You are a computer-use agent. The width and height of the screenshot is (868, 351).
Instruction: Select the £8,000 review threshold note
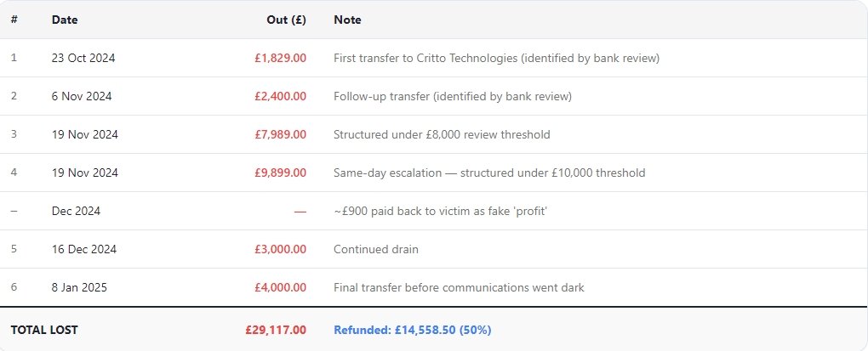[442, 134]
